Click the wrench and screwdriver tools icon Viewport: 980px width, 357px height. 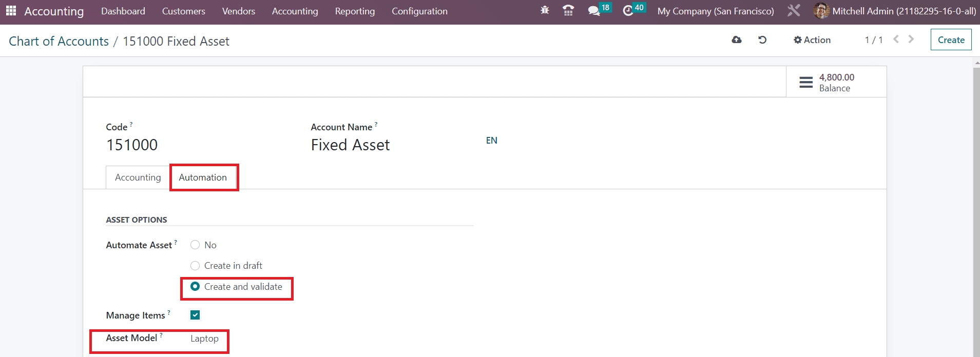pos(794,11)
